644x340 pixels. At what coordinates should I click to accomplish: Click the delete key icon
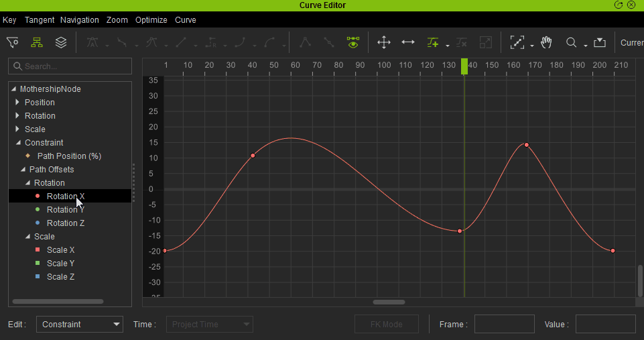click(x=462, y=42)
